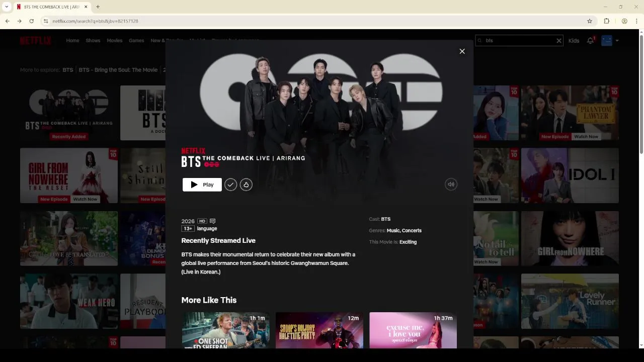This screenshot has width=644, height=362.
Task: Open excuse me, i love you card
Action: 413,330
